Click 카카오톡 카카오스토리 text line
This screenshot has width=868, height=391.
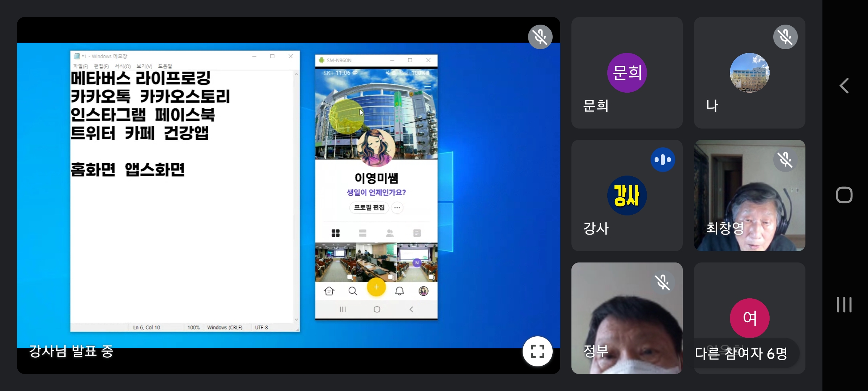click(150, 97)
